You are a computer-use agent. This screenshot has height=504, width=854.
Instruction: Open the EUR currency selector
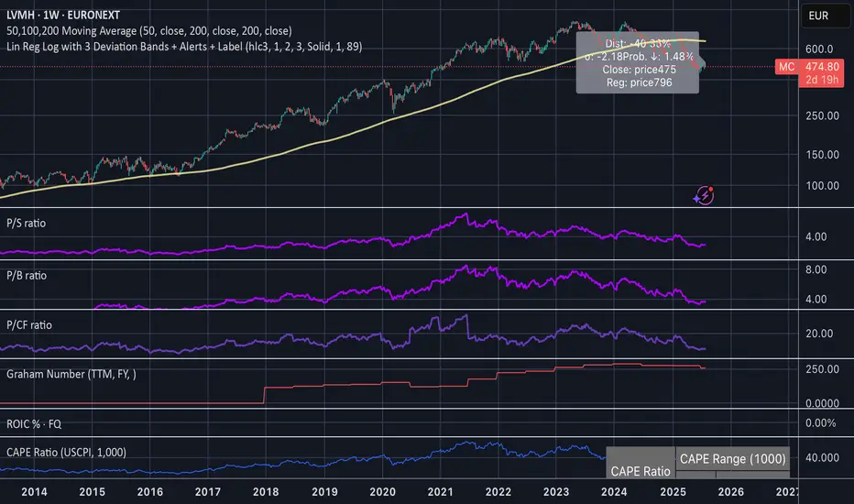tap(825, 16)
